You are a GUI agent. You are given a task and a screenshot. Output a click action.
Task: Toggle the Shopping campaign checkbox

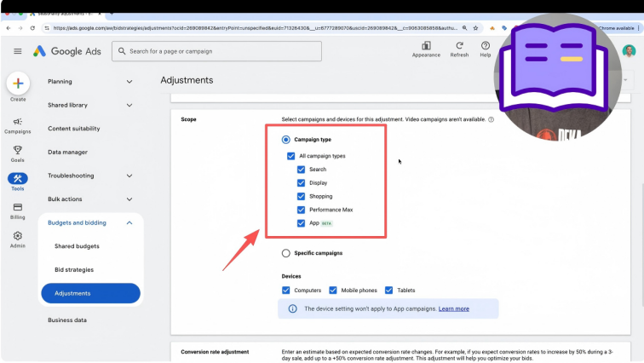point(301,196)
